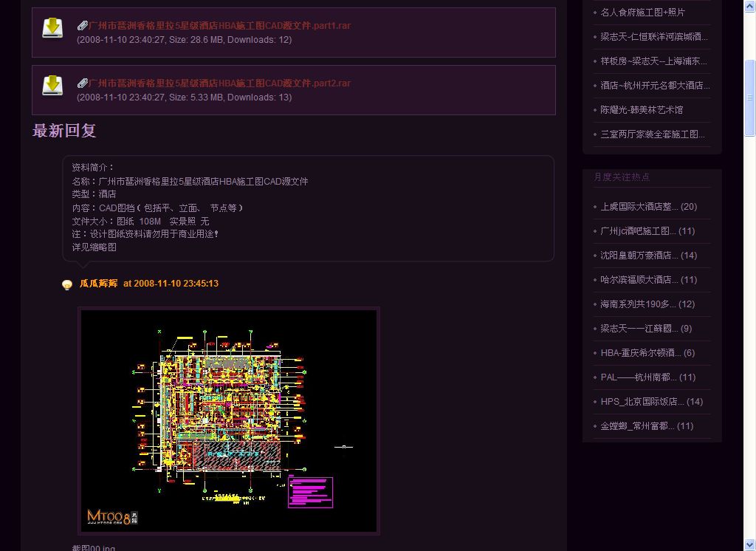Open sidebar link 三室两厅家装全套施工图

click(653, 134)
